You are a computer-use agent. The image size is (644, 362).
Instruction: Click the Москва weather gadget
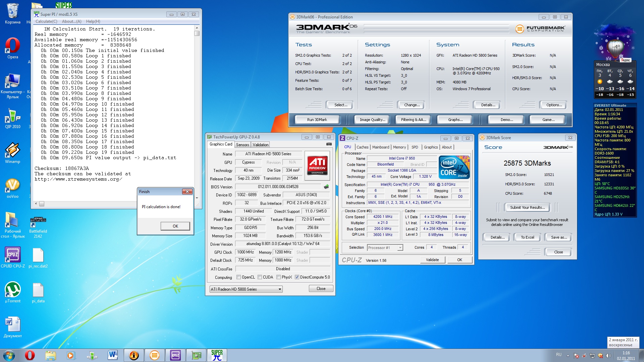615,79
